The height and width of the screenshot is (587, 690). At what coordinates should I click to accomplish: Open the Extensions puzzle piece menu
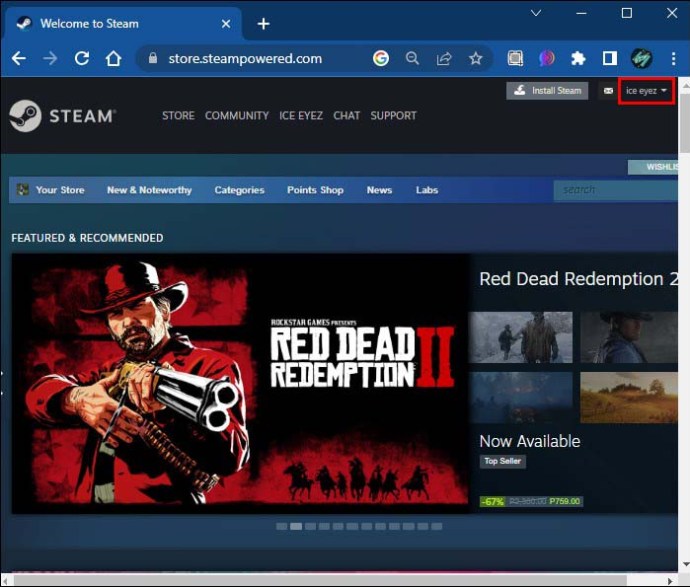tap(578, 58)
